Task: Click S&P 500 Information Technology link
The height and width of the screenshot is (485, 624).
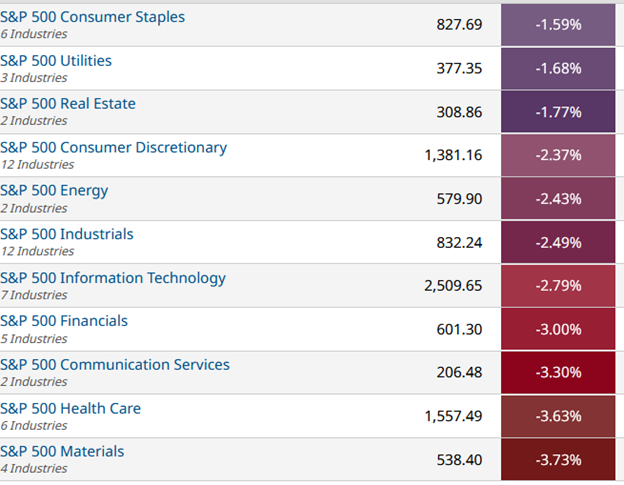Action: point(113,278)
